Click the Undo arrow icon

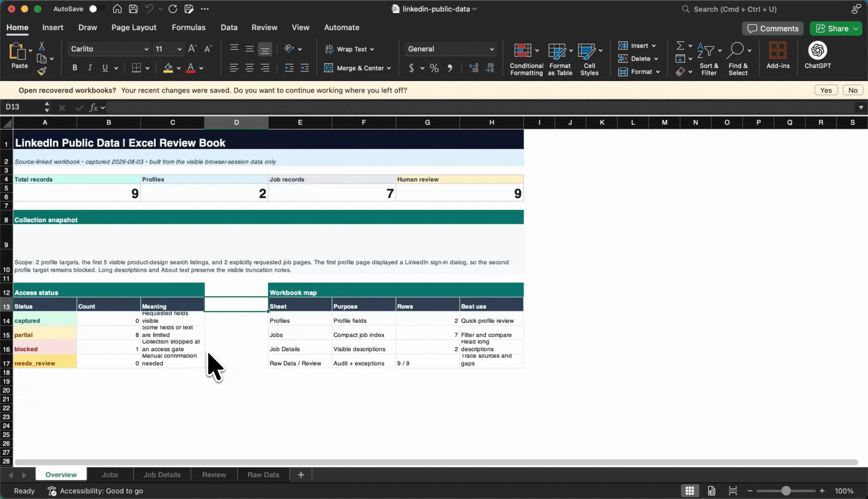[149, 9]
